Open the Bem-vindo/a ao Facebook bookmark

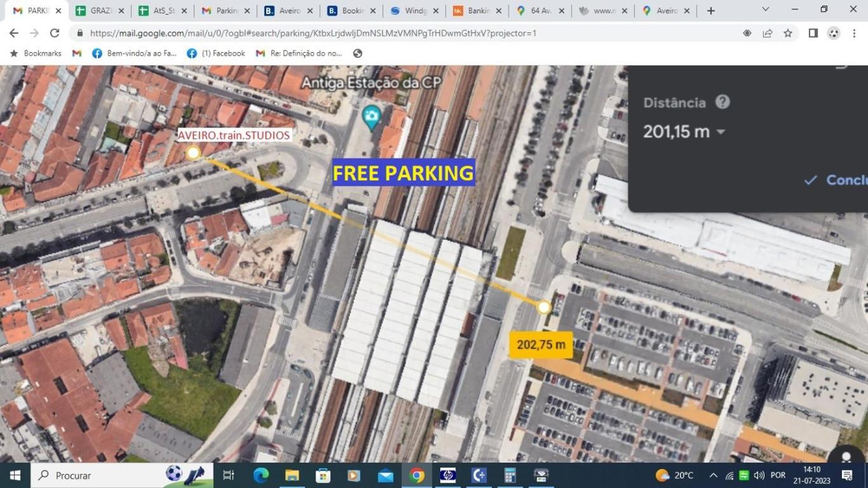click(135, 53)
